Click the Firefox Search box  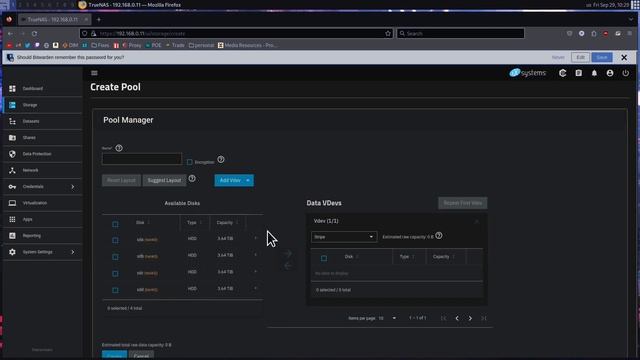click(460, 33)
